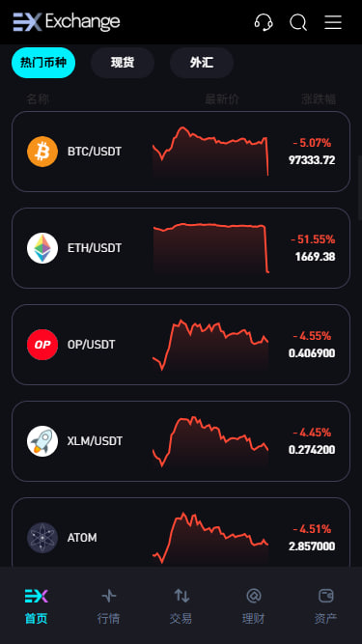Screen dimensions: 362x644
Task: Open the search magnifier icon
Action: [298, 22]
